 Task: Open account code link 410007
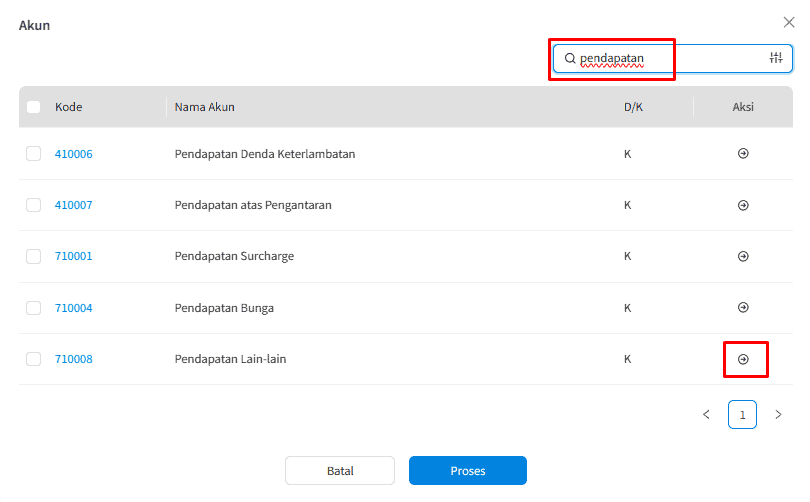73,205
